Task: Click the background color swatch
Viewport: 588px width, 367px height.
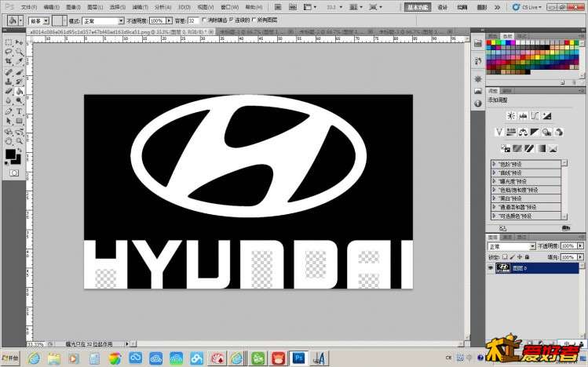Action: (16, 160)
